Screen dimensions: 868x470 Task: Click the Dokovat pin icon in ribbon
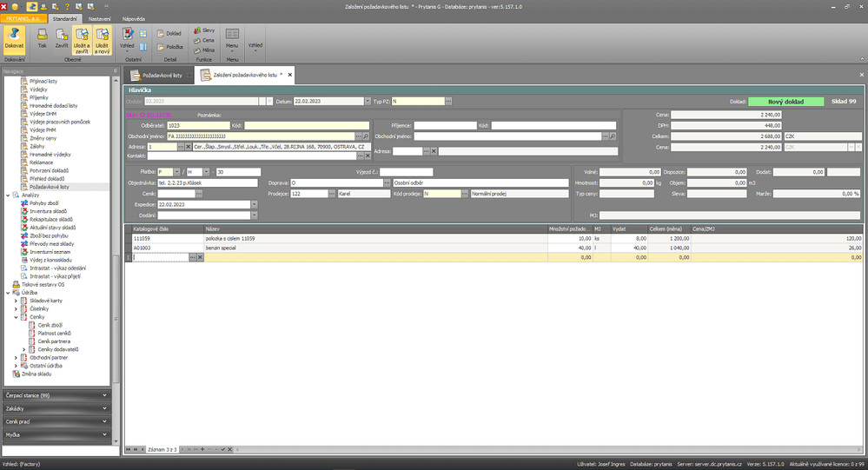[x=15, y=38]
